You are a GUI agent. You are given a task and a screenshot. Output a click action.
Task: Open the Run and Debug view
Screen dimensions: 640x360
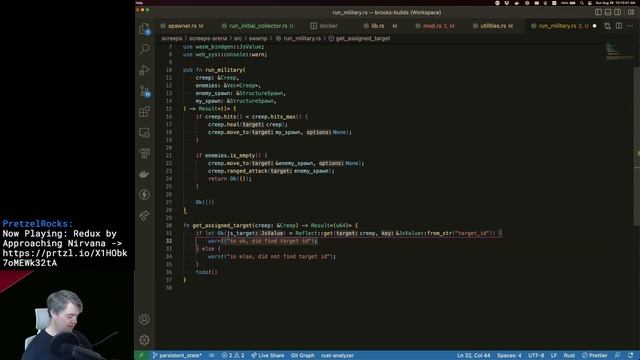(144, 70)
